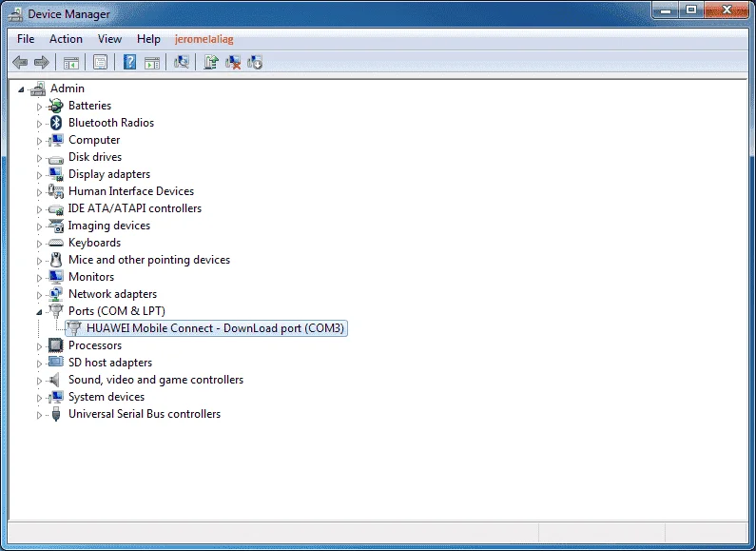This screenshot has width=756, height=551.
Task: Click Scan for hardware changes icon
Action: pos(182,62)
